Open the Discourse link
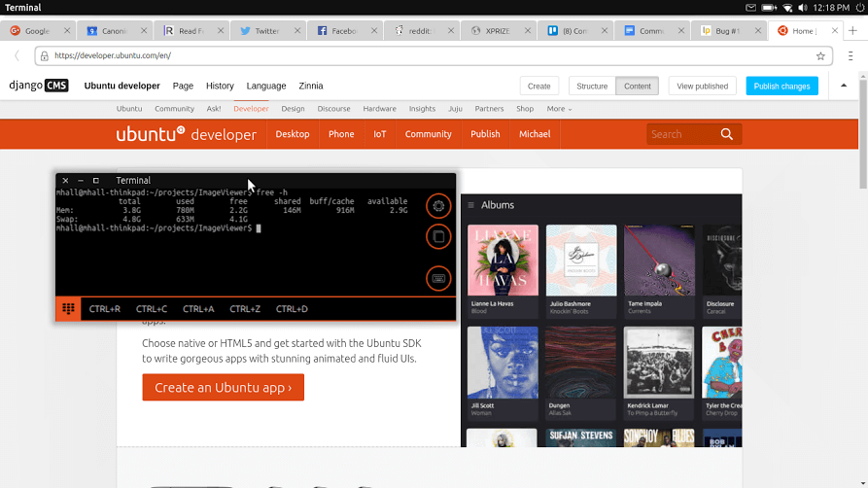The image size is (868, 488). tap(333, 109)
